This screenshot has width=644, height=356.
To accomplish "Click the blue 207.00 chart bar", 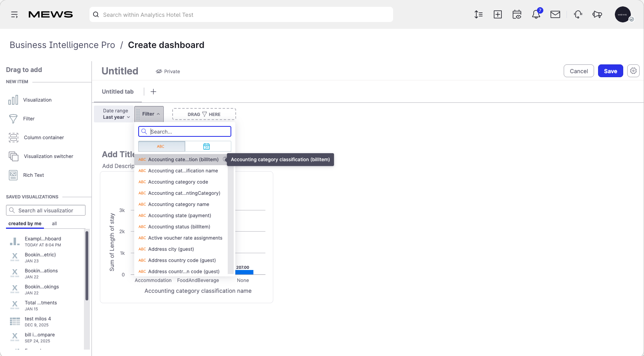I will point(244,272).
